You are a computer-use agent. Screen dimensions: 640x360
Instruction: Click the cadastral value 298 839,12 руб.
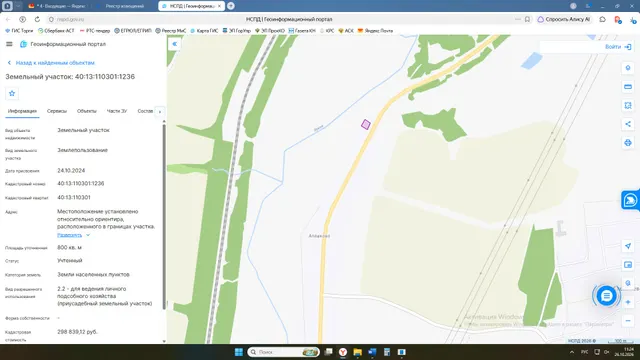click(78, 332)
